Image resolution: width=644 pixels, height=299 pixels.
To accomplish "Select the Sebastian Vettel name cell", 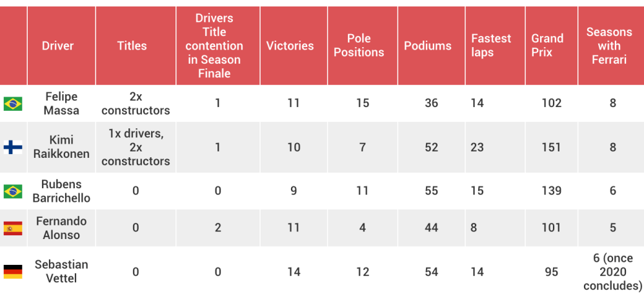I will coord(61,271).
